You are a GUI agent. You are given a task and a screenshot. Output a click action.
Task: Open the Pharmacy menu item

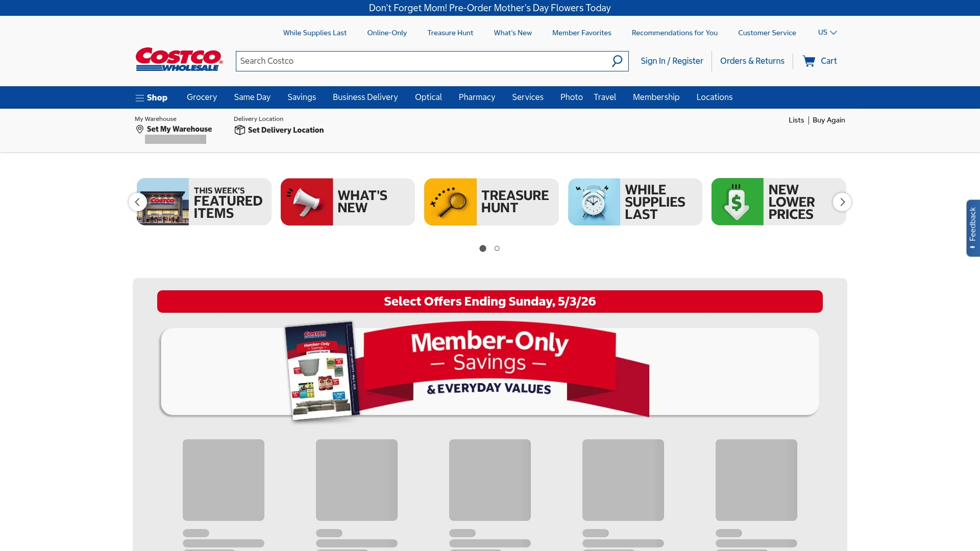click(477, 97)
